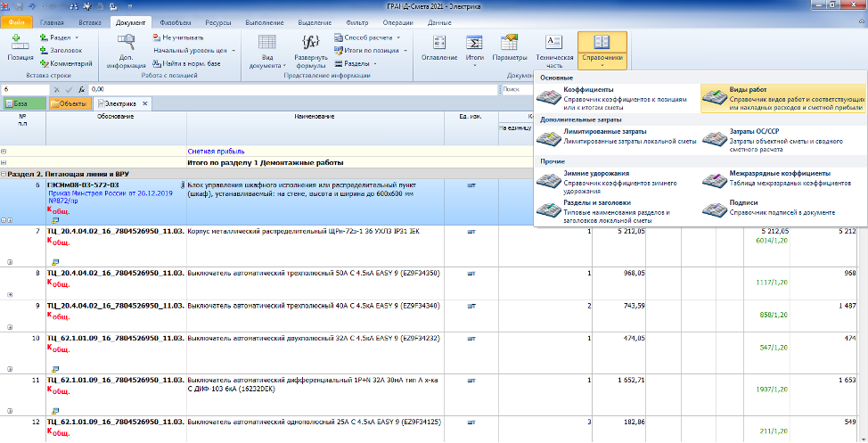Switch to the Операции ribbon tab
The width and height of the screenshot is (868, 443).
pos(397,22)
